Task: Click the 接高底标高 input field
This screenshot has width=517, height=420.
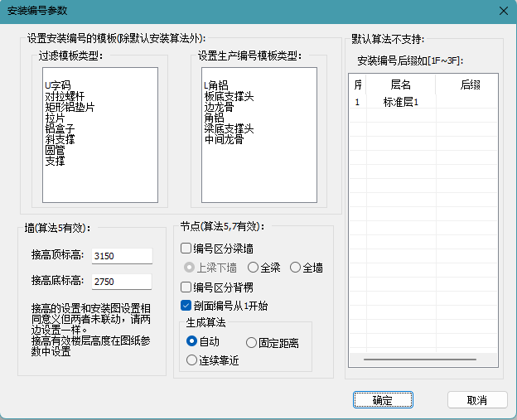Action: [x=122, y=282]
